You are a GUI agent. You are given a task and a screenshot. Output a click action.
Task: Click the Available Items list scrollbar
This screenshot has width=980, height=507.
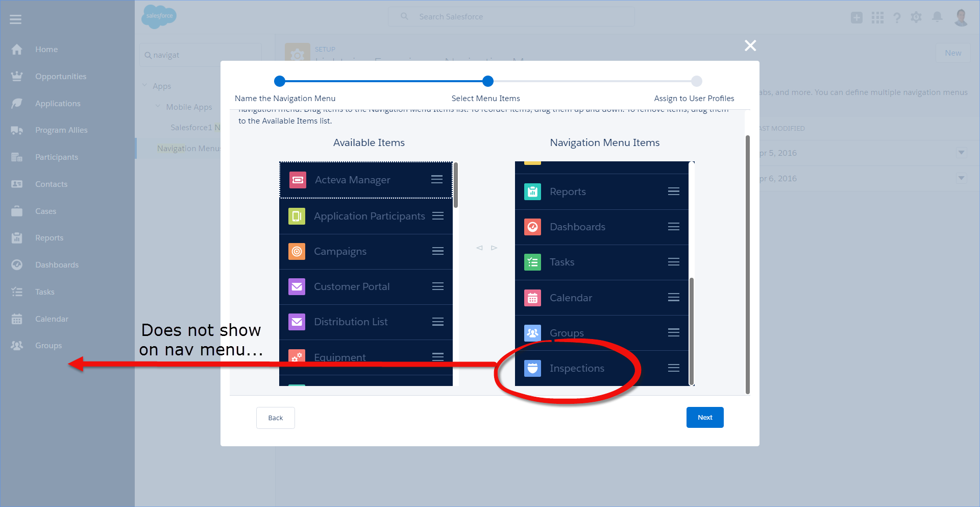456,185
